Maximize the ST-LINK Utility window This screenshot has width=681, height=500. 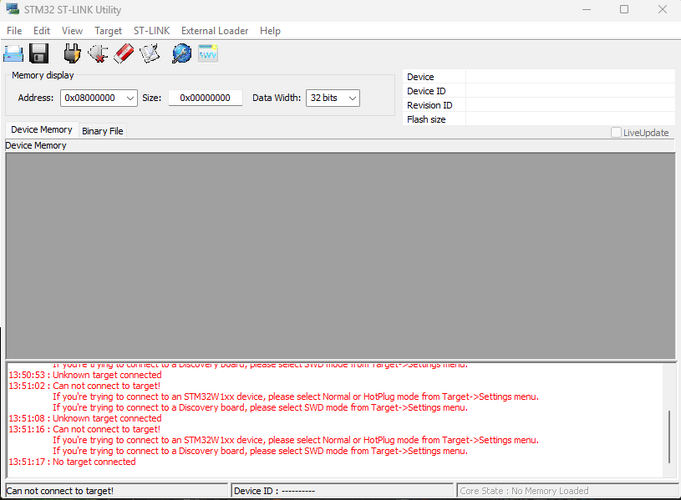pos(624,10)
